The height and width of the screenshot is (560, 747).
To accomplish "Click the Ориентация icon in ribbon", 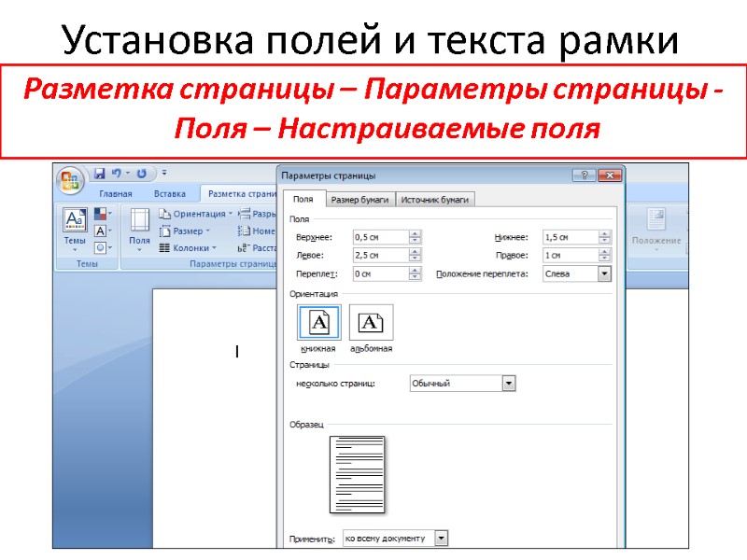I will [x=165, y=214].
